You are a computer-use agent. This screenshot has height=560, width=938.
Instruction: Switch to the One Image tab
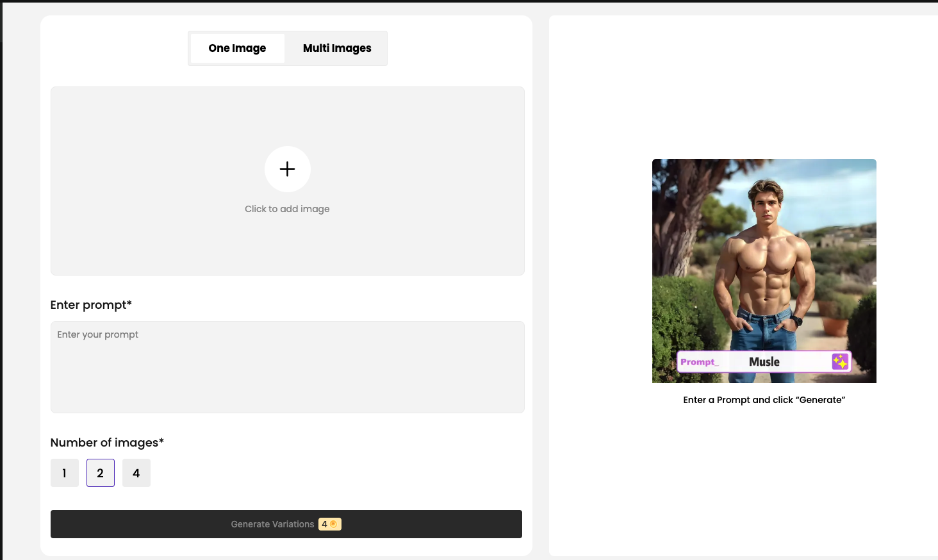click(237, 48)
